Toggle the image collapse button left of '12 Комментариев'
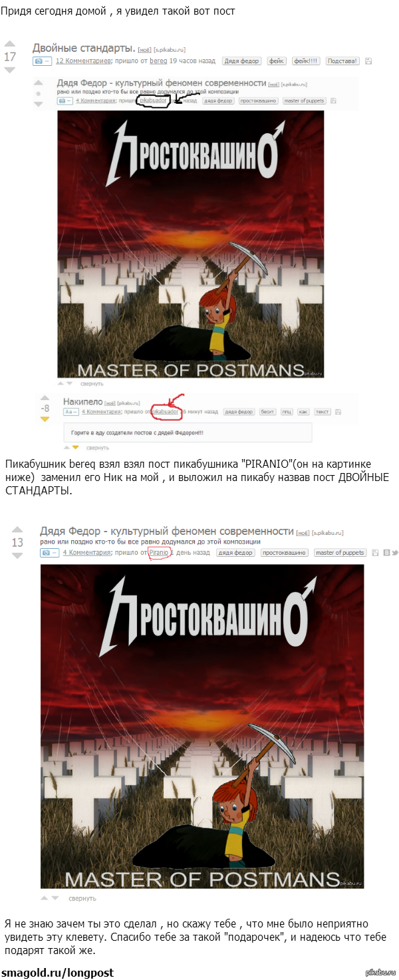Image resolution: width=399 pixels, height=980 pixels. [43, 61]
